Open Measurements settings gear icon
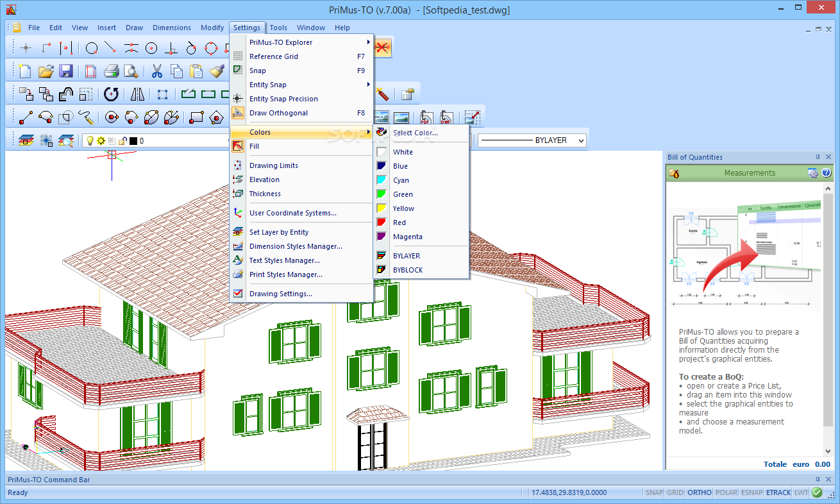Image resolution: width=840 pixels, height=504 pixels. [813, 173]
